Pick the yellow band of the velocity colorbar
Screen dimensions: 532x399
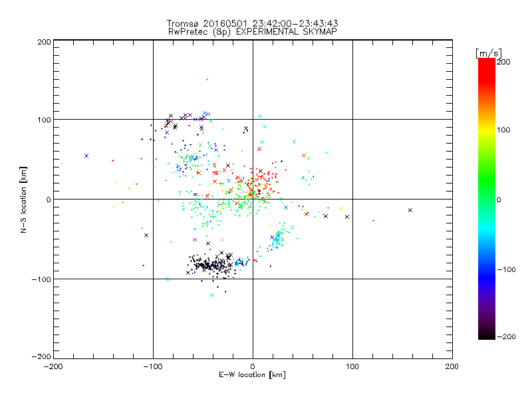487,130
